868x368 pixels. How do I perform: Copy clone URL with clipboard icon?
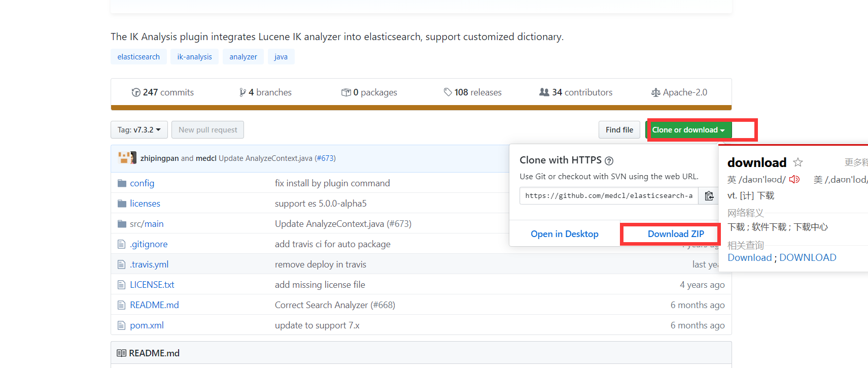(709, 196)
